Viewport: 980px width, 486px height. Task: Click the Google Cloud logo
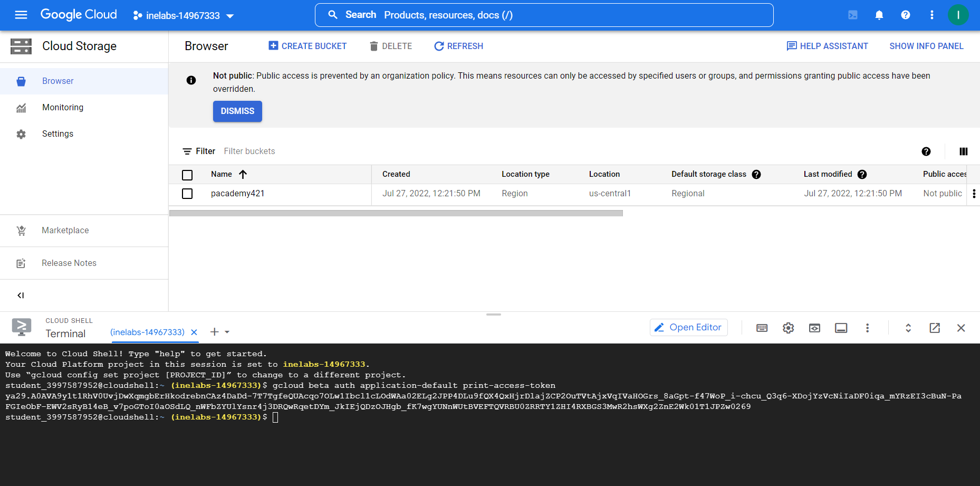[x=79, y=15]
